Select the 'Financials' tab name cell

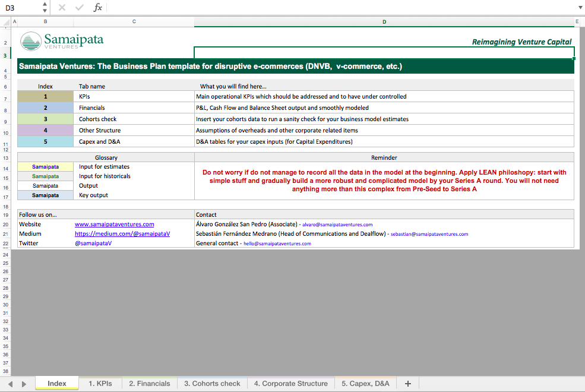(134, 108)
